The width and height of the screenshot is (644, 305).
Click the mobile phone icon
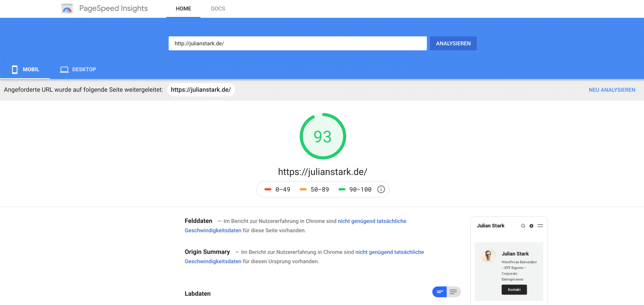tap(15, 69)
